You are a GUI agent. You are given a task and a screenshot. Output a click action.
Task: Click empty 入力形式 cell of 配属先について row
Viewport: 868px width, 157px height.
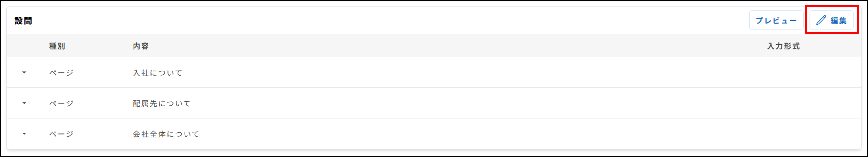(783, 103)
